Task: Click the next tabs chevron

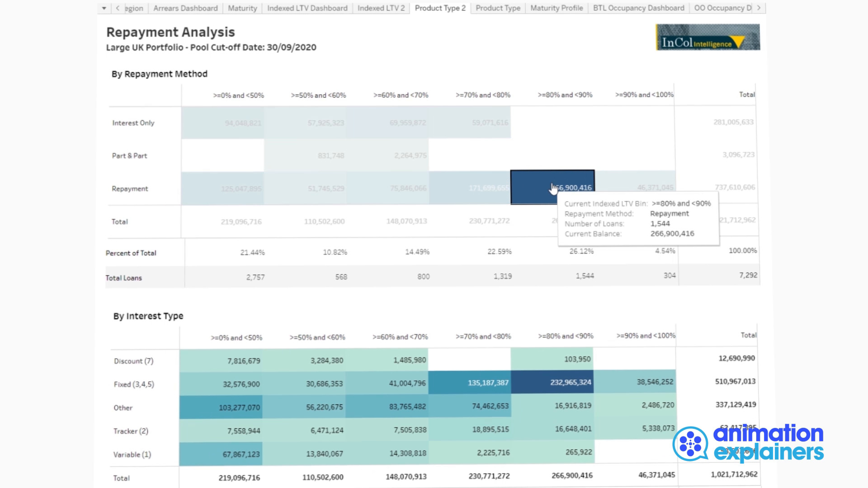Action: pyautogui.click(x=759, y=8)
